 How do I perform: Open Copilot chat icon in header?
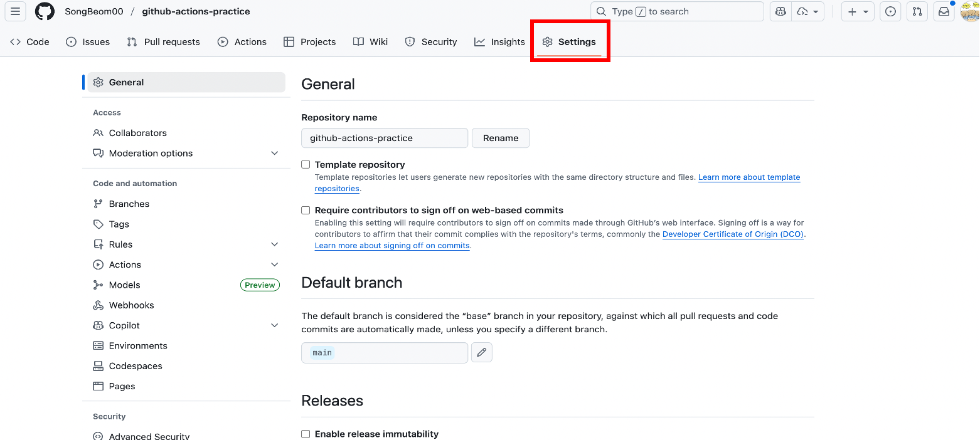click(780, 11)
